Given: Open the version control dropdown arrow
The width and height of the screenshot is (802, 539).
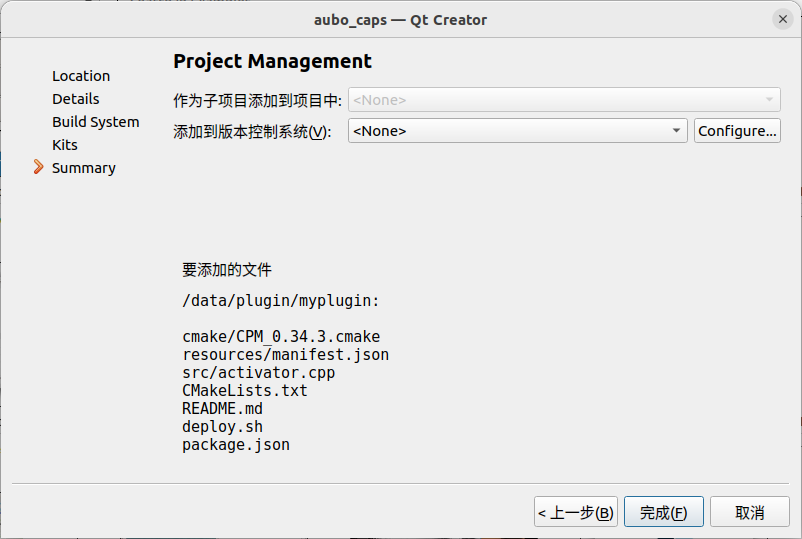Looking at the screenshot, I should (676, 131).
